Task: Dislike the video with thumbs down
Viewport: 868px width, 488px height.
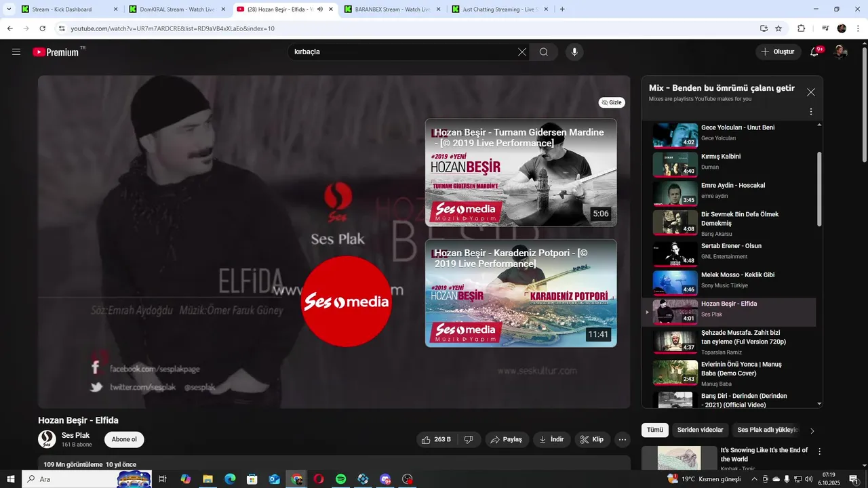Action: [x=469, y=440]
